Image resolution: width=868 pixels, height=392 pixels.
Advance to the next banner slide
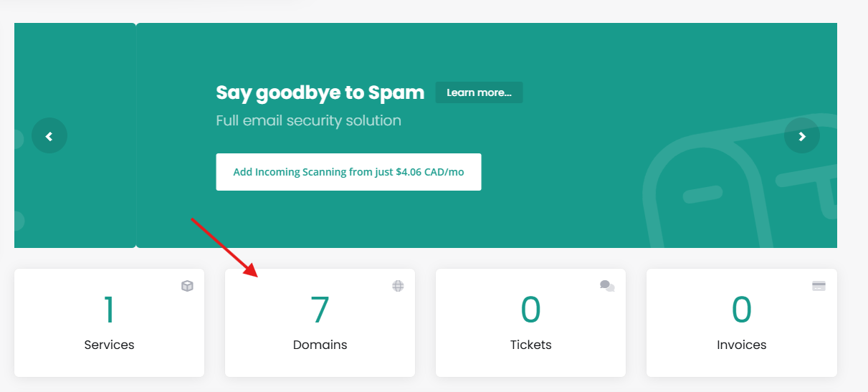pyautogui.click(x=802, y=135)
